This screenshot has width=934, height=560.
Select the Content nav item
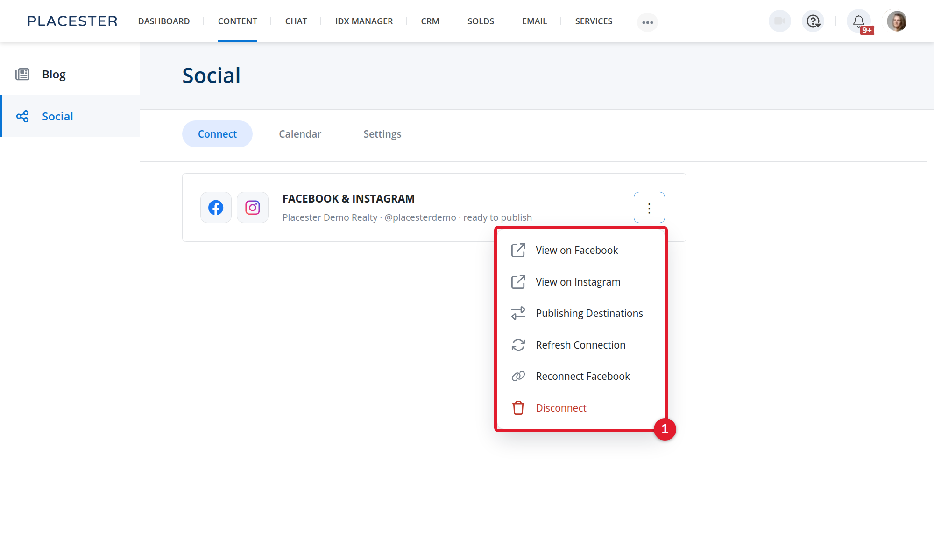pyautogui.click(x=237, y=21)
